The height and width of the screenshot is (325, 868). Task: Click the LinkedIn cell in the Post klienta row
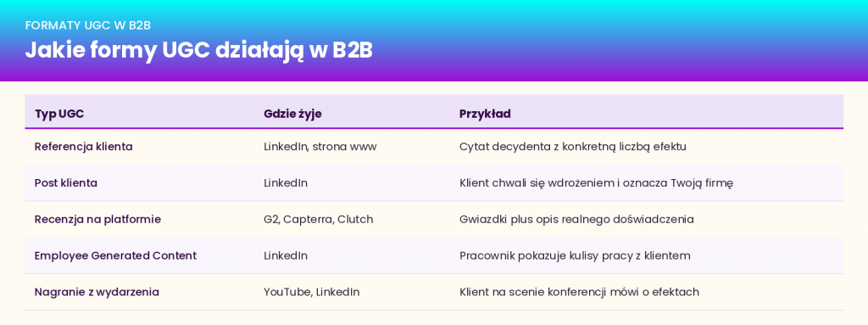(x=286, y=183)
